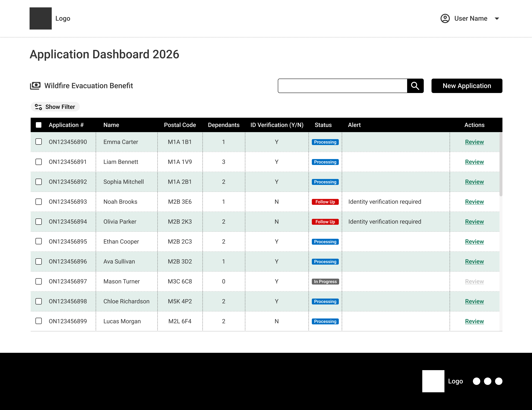Click the Show Filter button

pos(55,107)
